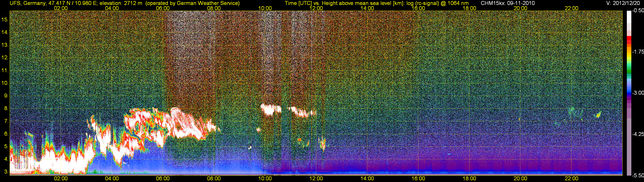Click the '-1.75' color scale label
This screenshot has width=644, height=182.
tap(638, 52)
